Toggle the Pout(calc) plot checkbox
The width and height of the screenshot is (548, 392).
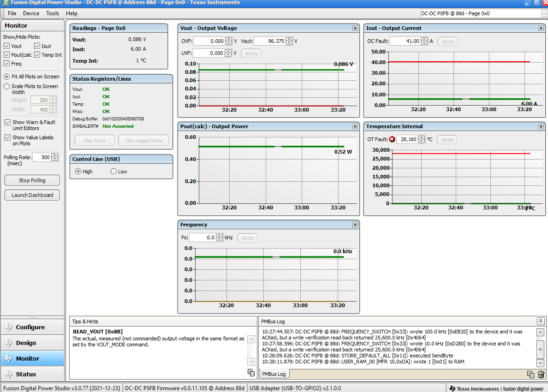[6, 54]
